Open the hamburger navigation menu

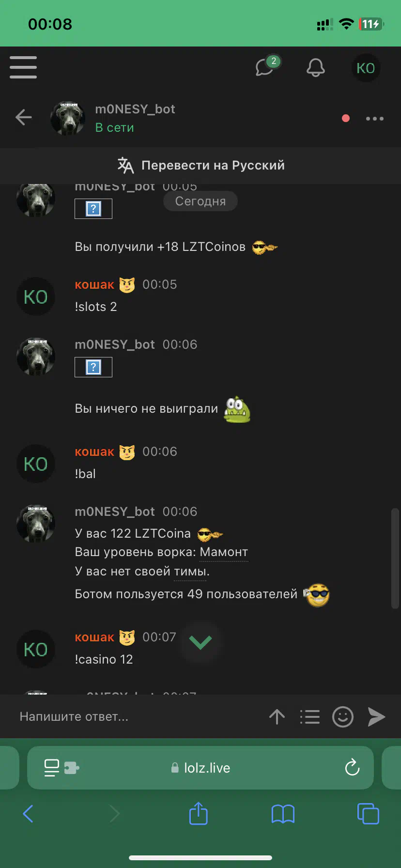coord(23,67)
